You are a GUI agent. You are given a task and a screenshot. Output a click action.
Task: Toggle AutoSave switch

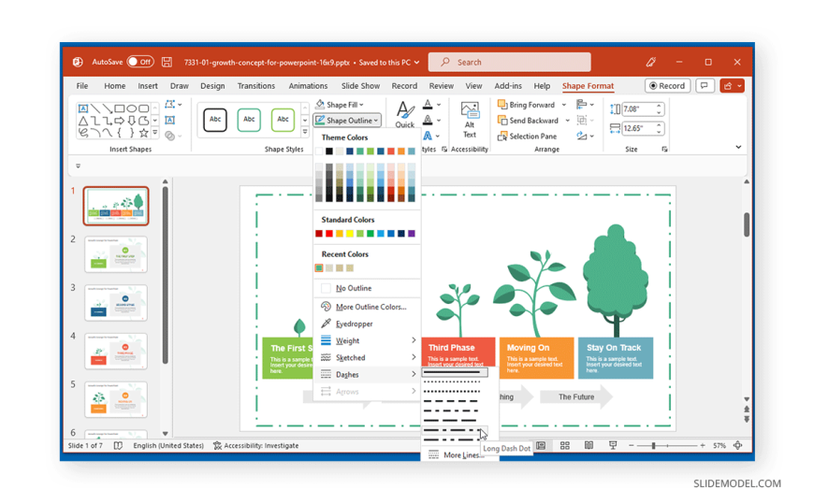[139, 63]
